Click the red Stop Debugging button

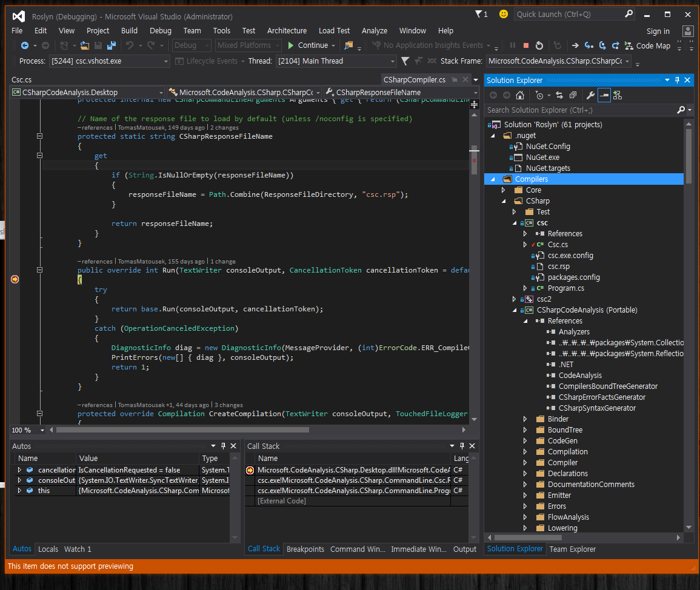525,45
